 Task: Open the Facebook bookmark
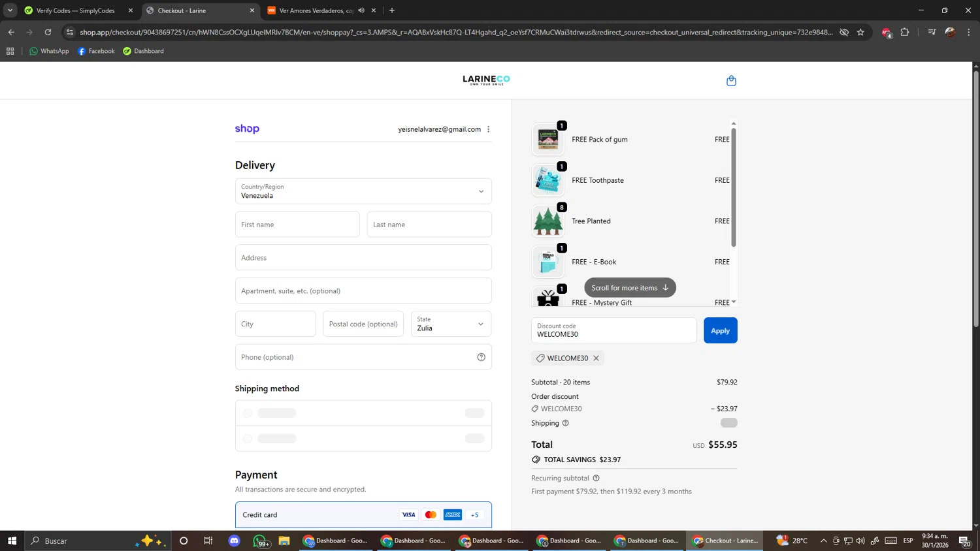pos(96,51)
